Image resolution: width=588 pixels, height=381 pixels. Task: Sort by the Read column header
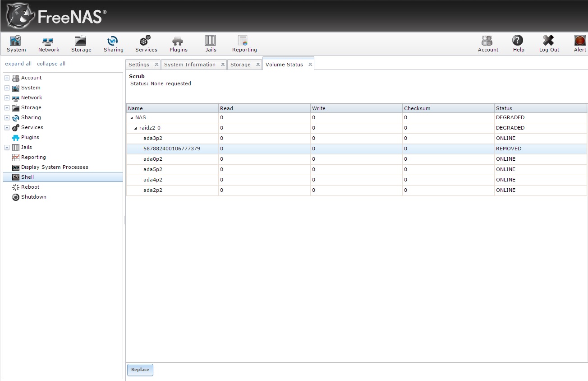(x=264, y=108)
